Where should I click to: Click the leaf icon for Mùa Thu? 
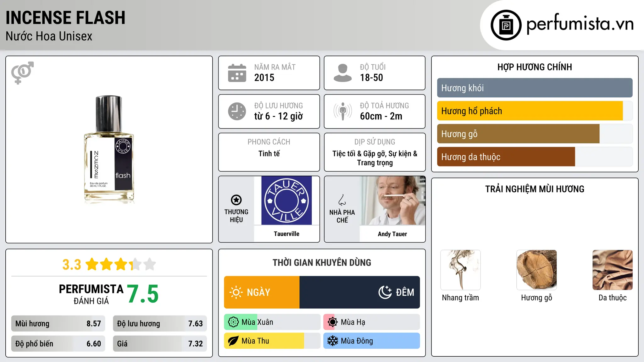[x=233, y=341]
